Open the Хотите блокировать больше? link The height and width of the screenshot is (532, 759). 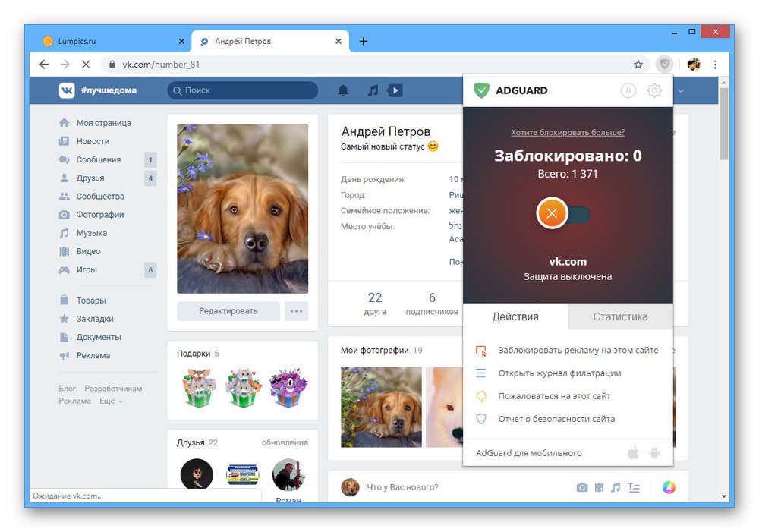[568, 132]
